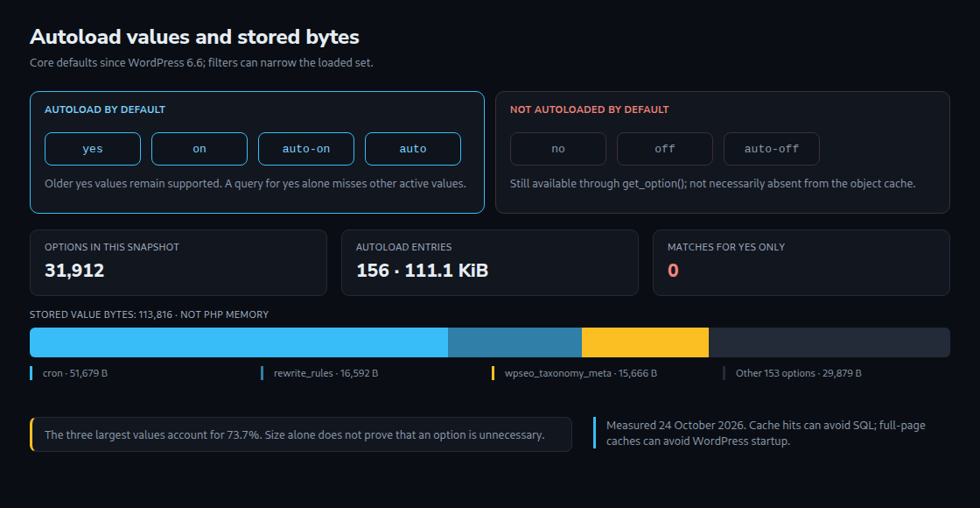Click the yellow wpseo_taxonomy_meta bar segment
This screenshot has width=980, height=508.
tap(645, 342)
